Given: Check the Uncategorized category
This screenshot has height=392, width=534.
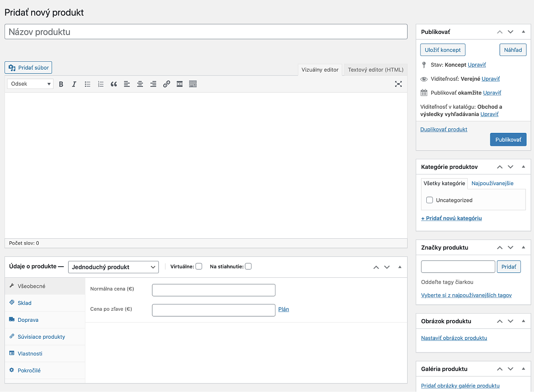Looking at the screenshot, I should (x=429, y=200).
